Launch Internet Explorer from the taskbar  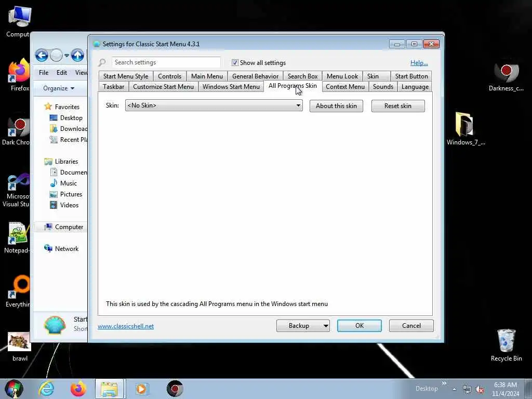46,389
